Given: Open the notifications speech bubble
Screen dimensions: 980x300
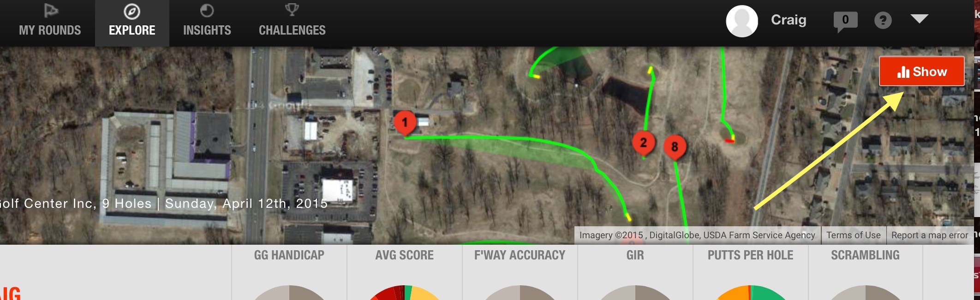Looking at the screenshot, I should click(x=845, y=22).
